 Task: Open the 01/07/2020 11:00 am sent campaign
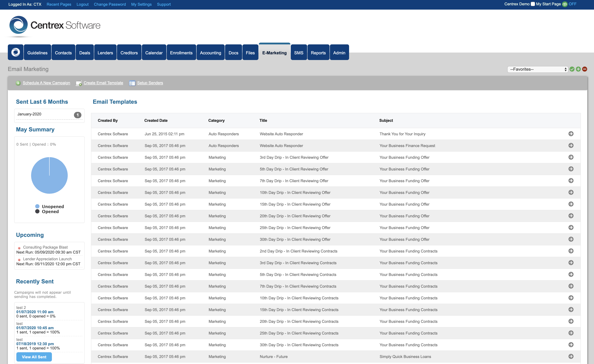coord(35,312)
